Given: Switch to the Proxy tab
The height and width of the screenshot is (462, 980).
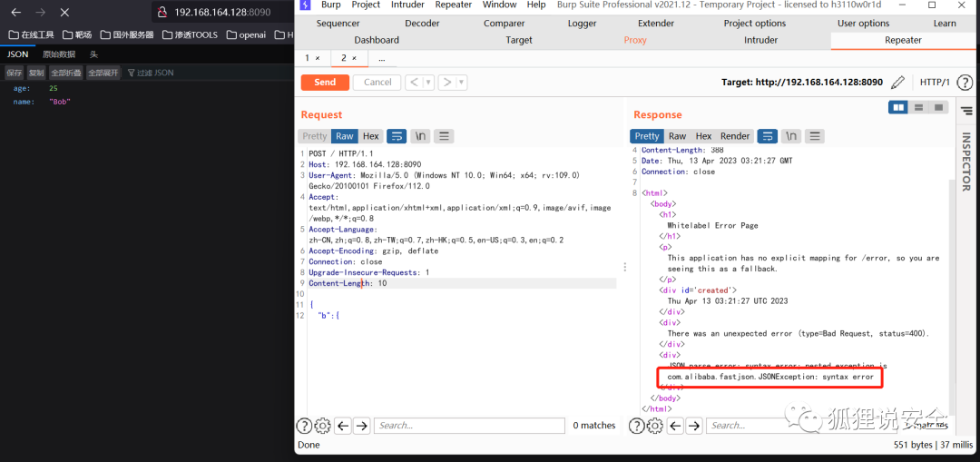Looking at the screenshot, I should pyautogui.click(x=635, y=40).
